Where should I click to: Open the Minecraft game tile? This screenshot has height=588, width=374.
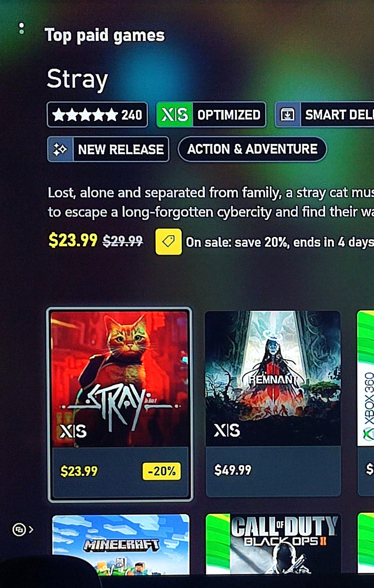[x=121, y=544]
